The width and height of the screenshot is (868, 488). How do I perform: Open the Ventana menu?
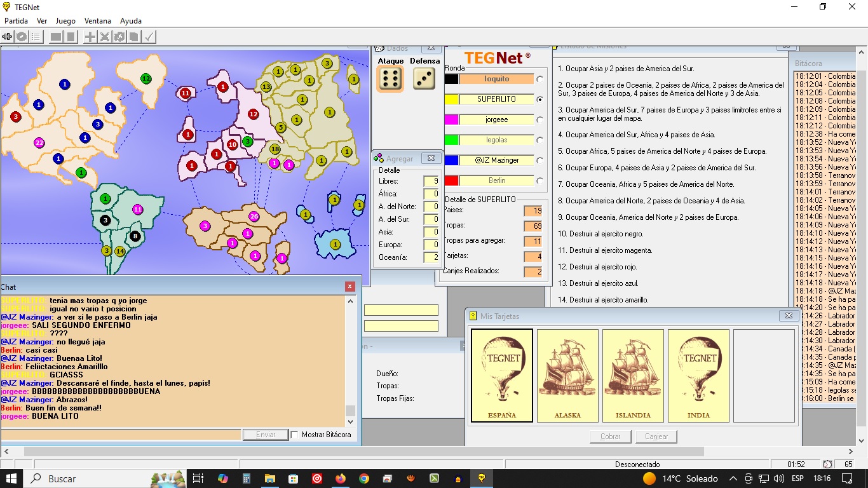pyautogui.click(x=97, y=21)
